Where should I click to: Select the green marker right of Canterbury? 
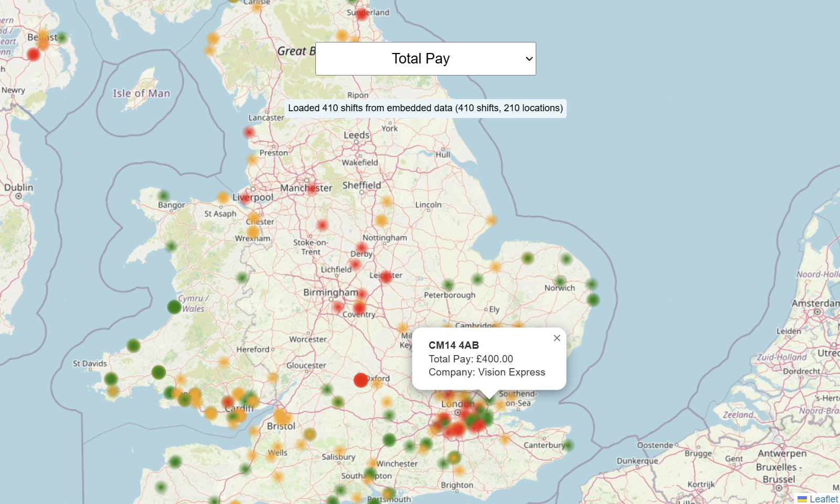pos(568,445)
